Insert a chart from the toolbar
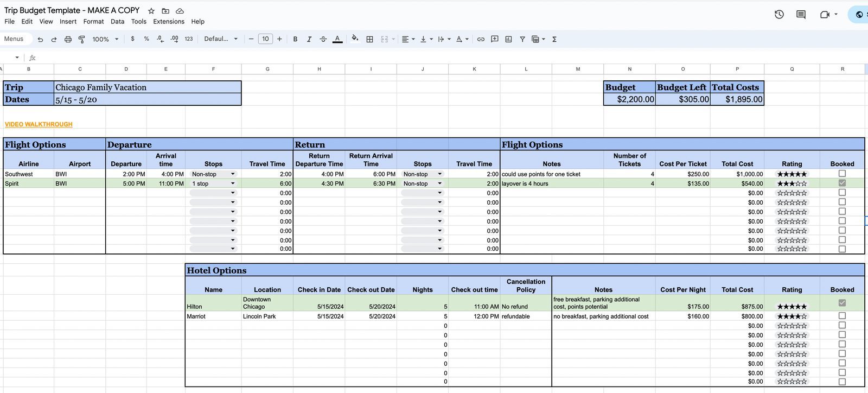This screenshot has width=868, height=393. (508, 39)
